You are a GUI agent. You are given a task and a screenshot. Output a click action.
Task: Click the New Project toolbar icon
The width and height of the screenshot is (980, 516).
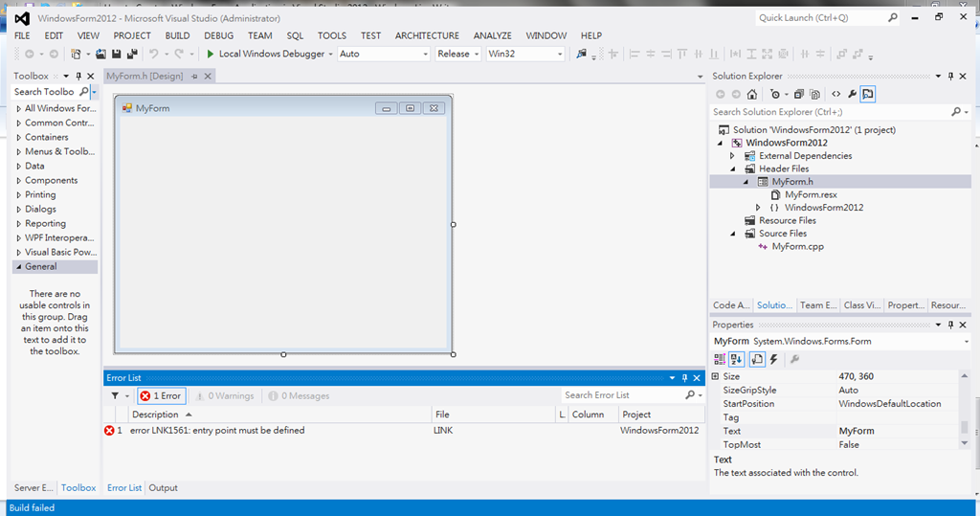point(76,55)
